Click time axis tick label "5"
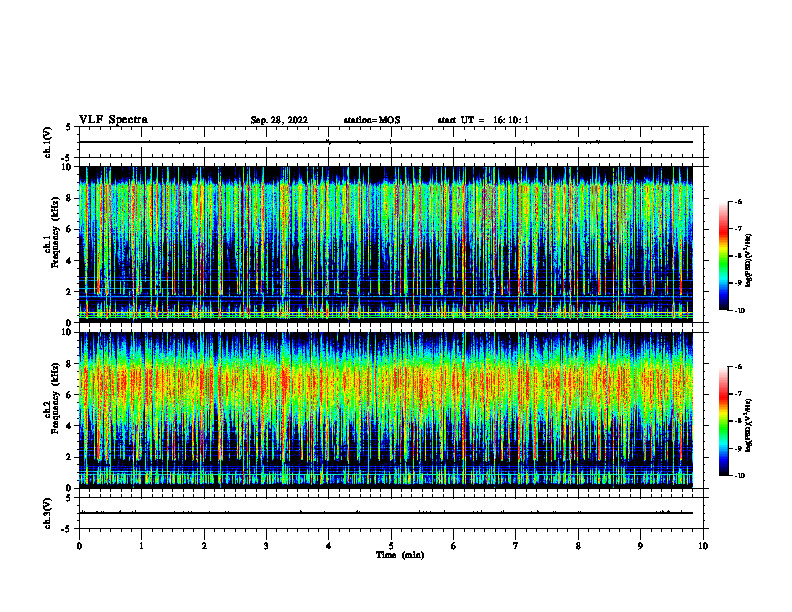Screen dimensions: 792x612 (x=391, y=546)
